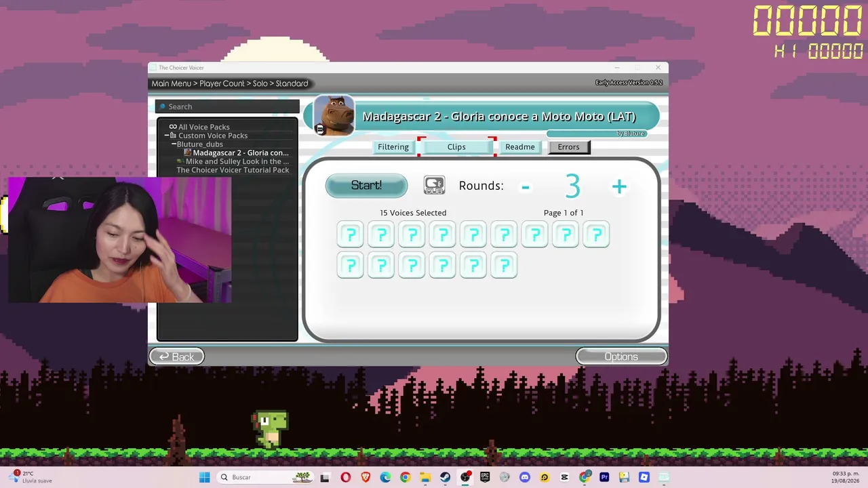Click Solo in the breadcrumb path
Viewport: 868px width, 488px height.
coord(260,83)
